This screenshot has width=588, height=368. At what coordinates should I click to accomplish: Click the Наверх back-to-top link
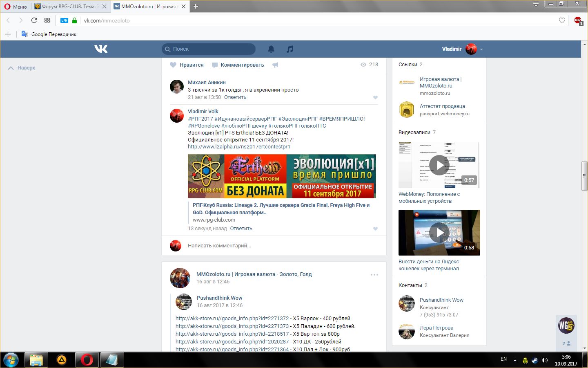[x=22, y=68]
